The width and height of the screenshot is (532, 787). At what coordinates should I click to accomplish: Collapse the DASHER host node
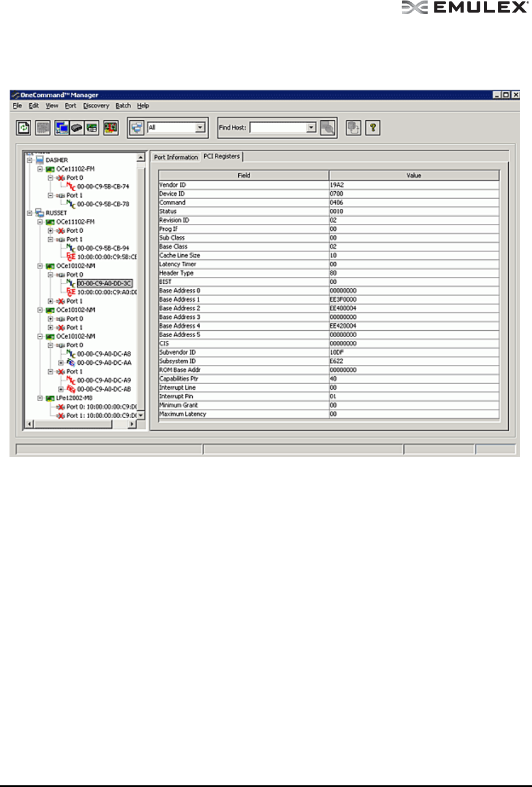(29, 160)
